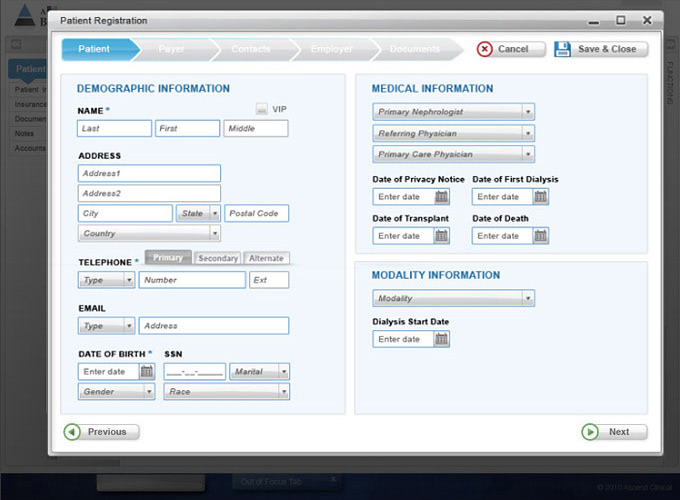The width and height of the screenshot is (680, 500).
Task: Click the floppy disk save icon
Action: 562,49
